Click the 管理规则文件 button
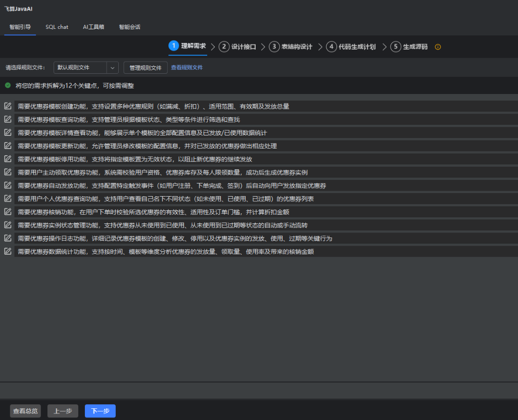Viewport: 518px width, 420px height. coord(145,68)
